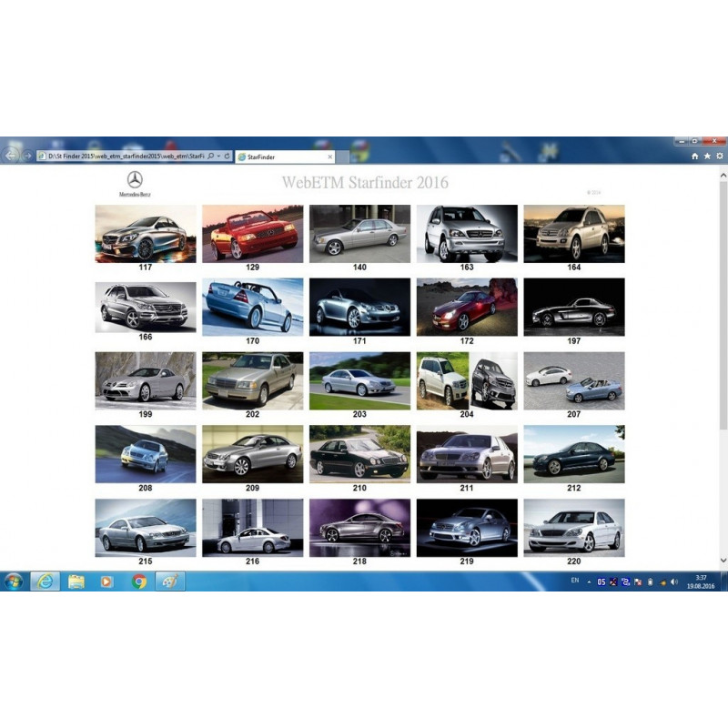Image resolution: width=728 pixels, height=728 pixels.
Task: Refresh the StarFinder page
Action: (226, 155)
